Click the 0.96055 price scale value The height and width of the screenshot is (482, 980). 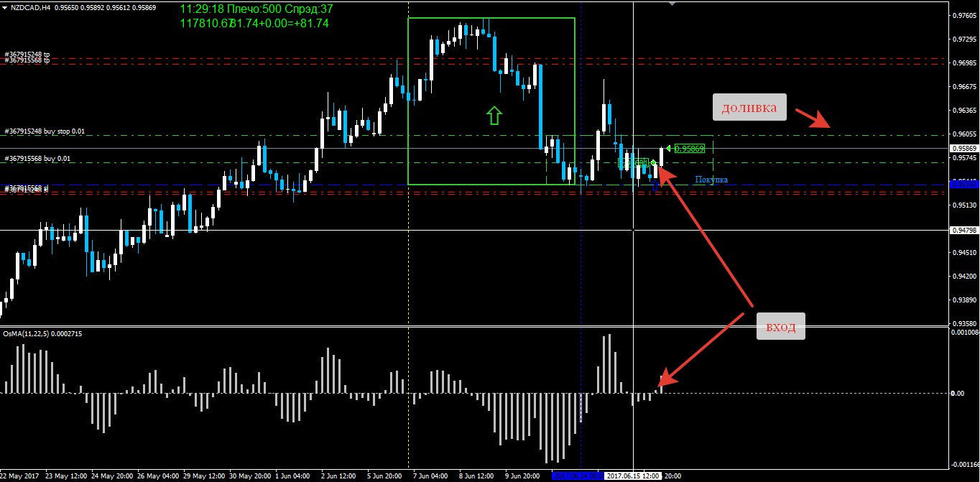coord(963,134)
